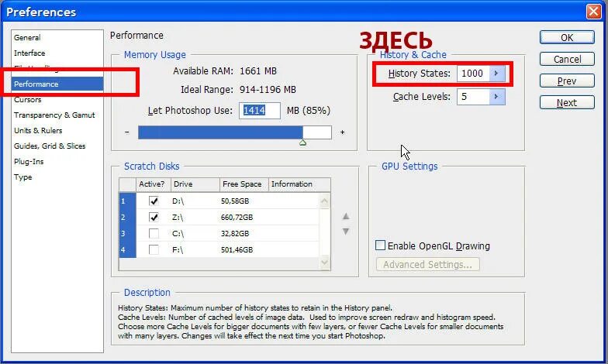Screen dimensions: 608x364
Task: Increase memory with plus icon
Action: pos(343,132)
